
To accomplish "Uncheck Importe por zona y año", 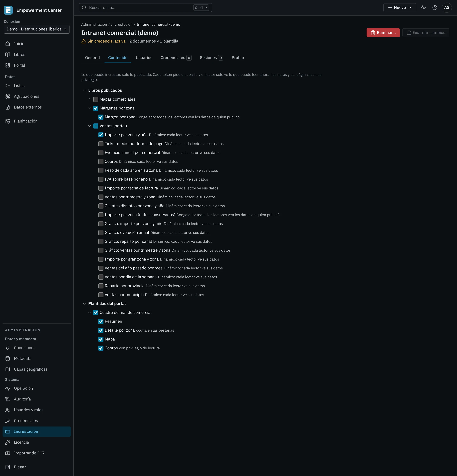I will (x=101, y=135).
